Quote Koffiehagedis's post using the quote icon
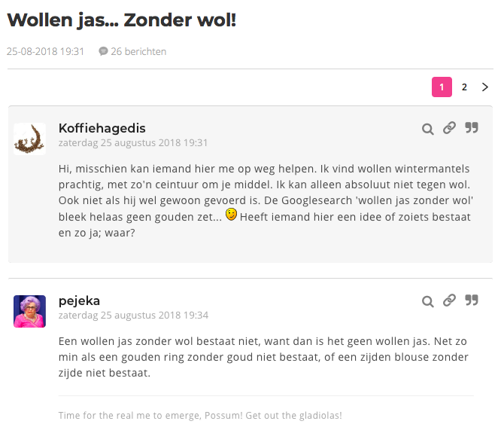 pyautogui.click(x=472, y=128)
